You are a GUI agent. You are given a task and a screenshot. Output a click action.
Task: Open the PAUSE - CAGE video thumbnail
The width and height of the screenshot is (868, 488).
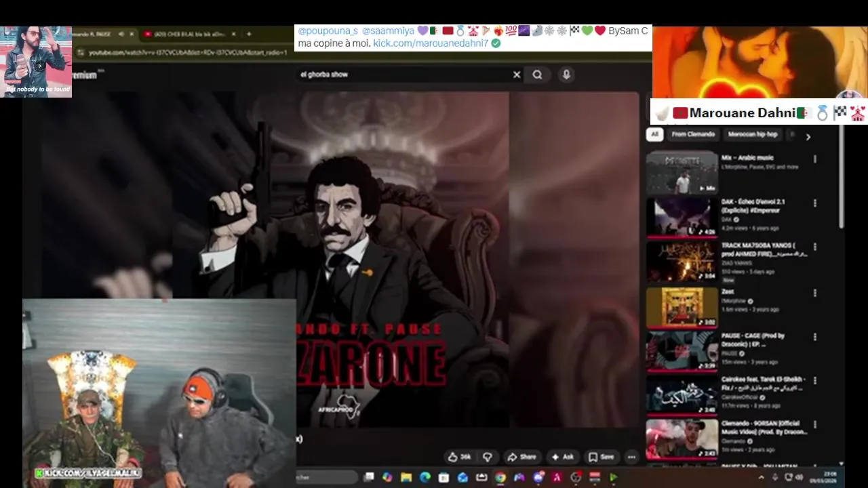[682, 350]
